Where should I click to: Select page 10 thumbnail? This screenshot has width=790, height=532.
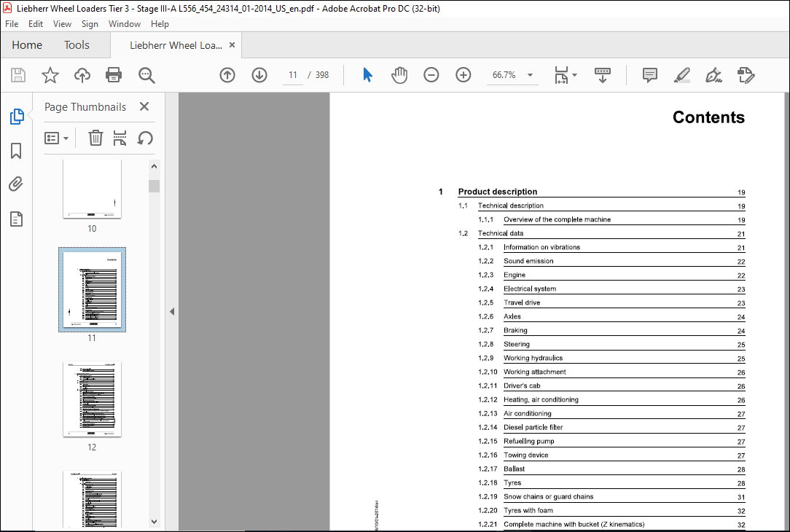pyautogui.click(x=93, y=189)
